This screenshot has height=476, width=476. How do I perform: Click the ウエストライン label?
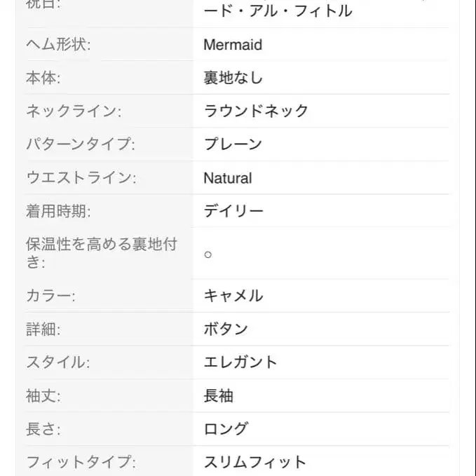pyautogui.click(x=80, y=178)
